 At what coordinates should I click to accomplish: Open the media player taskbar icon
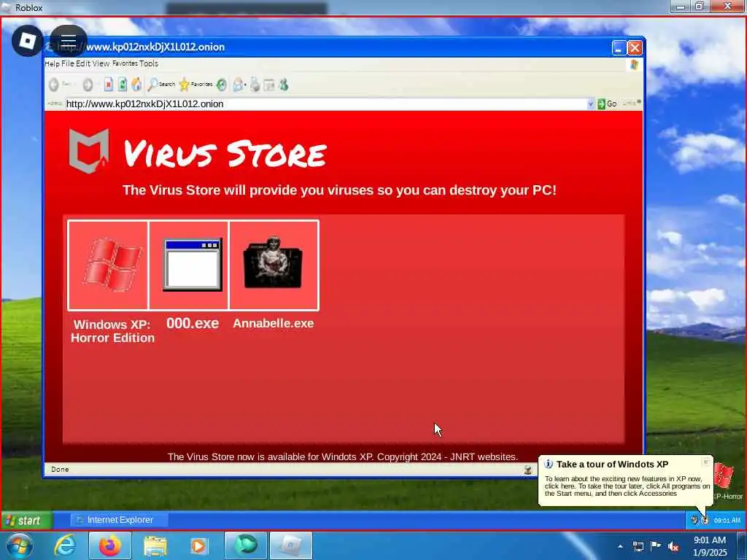click(198, 545)
